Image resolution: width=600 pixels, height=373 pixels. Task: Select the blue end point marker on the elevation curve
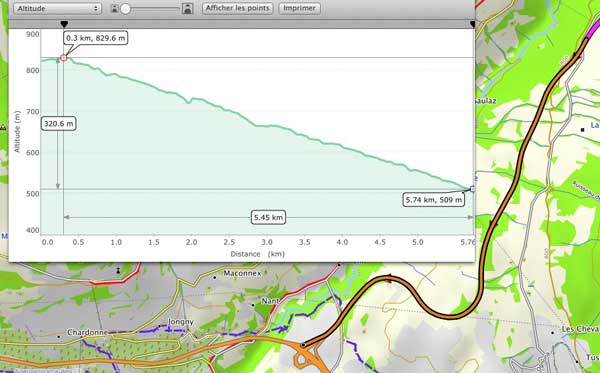point(473,189)
